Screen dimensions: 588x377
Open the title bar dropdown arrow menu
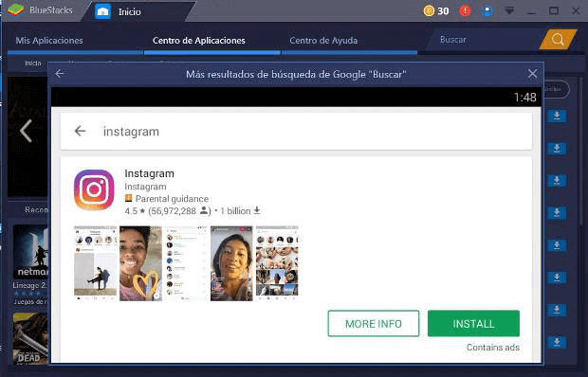point(509,10)
